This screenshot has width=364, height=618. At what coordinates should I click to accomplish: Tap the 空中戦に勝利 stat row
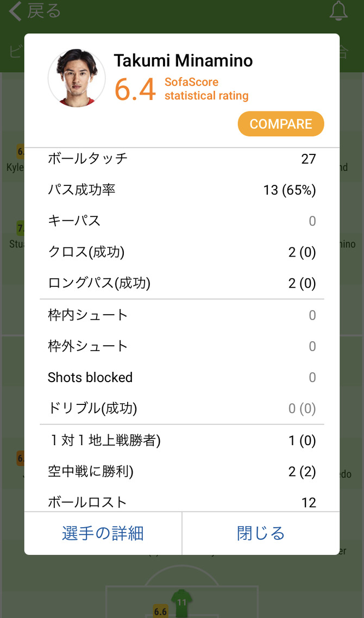click(x=182, y=472)
